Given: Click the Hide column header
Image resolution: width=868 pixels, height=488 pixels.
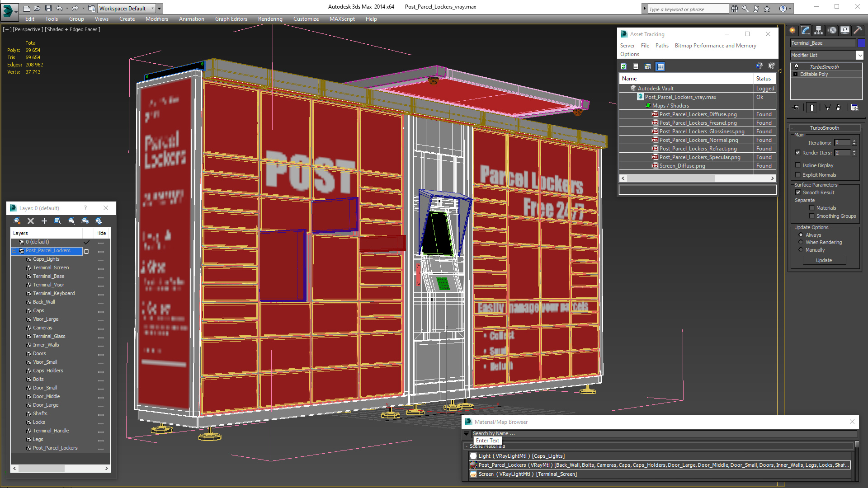Looking at the screenshot, I should pyautogui.click(x=101, y=233).
